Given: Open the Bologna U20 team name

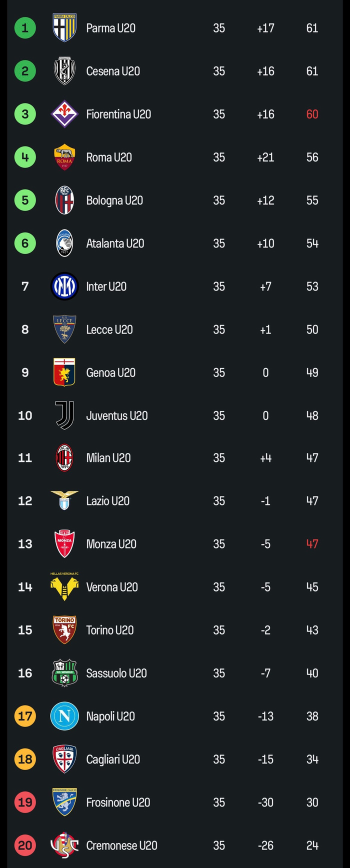Looking at the screenshot, I should coord(114,200).
